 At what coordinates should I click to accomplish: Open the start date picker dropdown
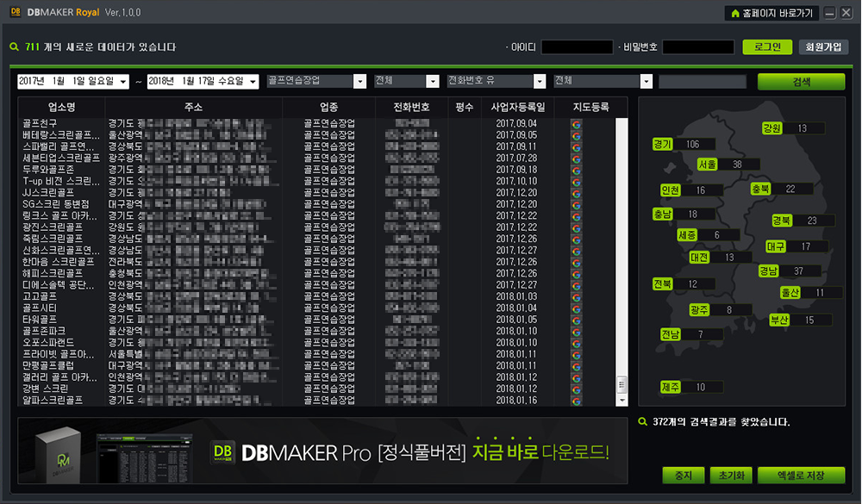(123, 82)
